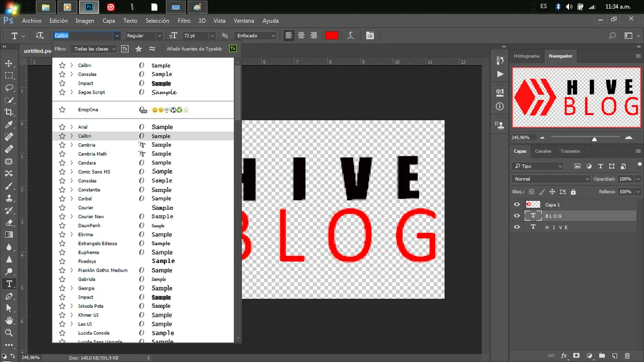This screenshot has height=362, width=644.
Task: Select the Crop tool
Action: pos(9,112)
